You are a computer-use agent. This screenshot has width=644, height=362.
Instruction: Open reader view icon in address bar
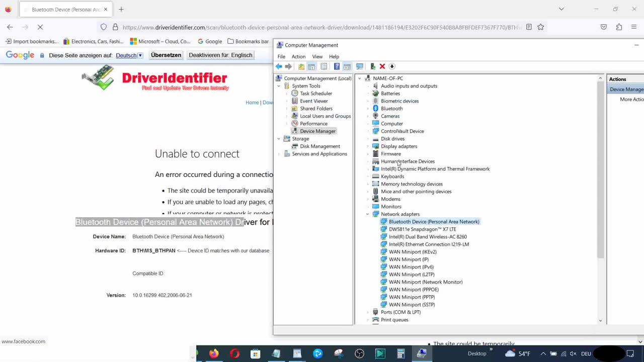point(529,27)
